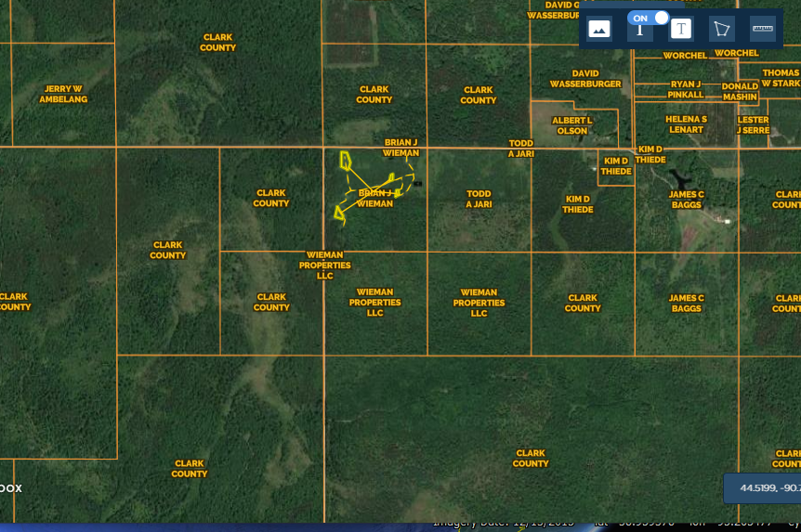This screenshot has height=532, width=801.
Task: Select the Donald Mashin parcel label
Action: click(x=740, y=91)
